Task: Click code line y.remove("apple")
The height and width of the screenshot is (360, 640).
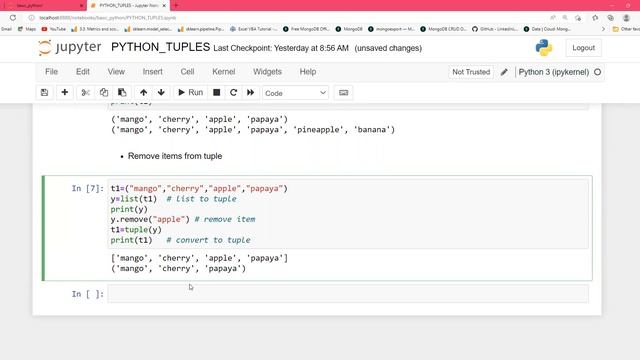Action: (x=150, y=219)
